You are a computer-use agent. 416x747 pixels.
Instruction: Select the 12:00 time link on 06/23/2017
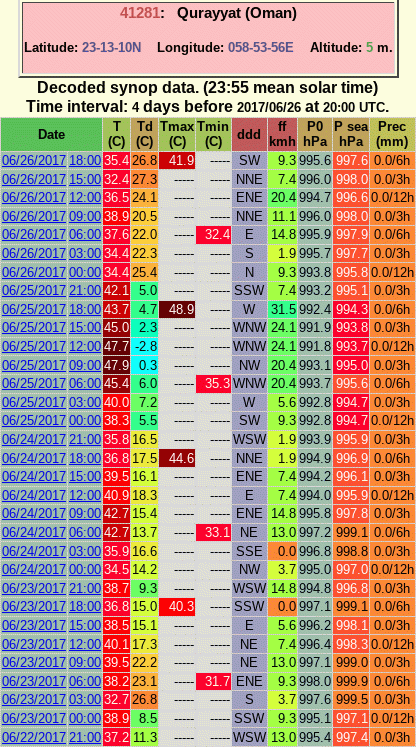(x=85, y=644)
